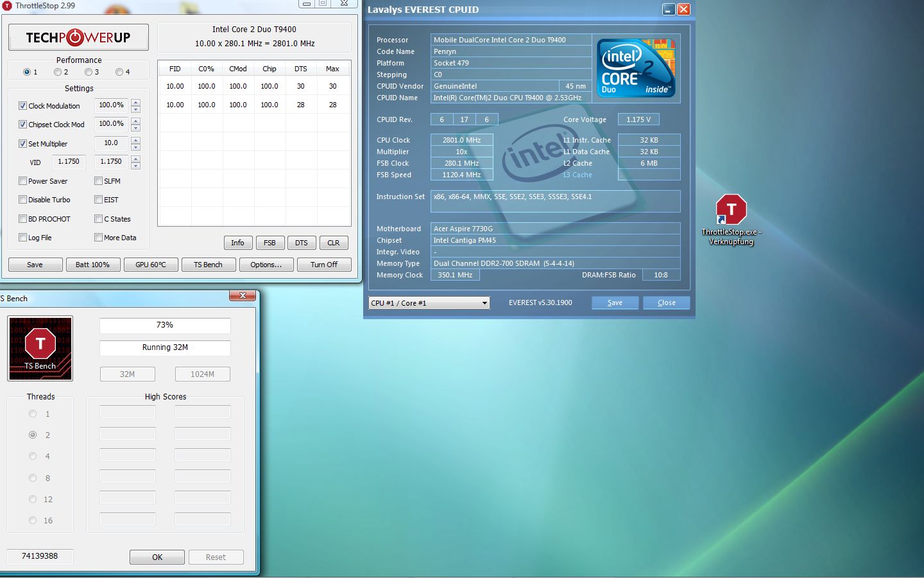Enable the Power Saver checkbox
The image size is (924, 578).
(23, 181)
